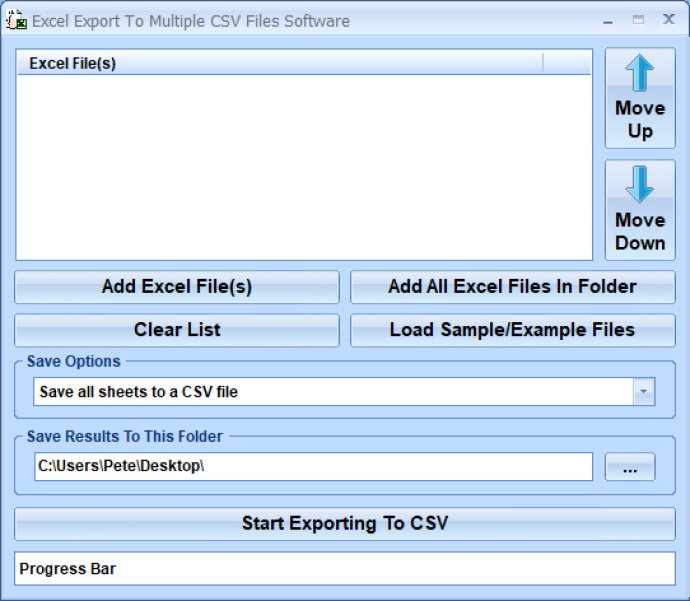Open the Save Options dropdown arrow

pos(643,392)
